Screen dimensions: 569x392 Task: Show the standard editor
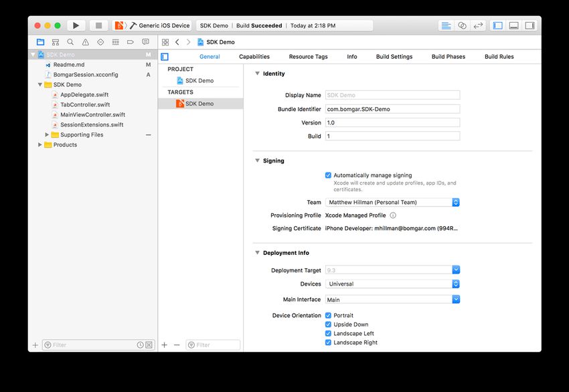tap(446, 25)
